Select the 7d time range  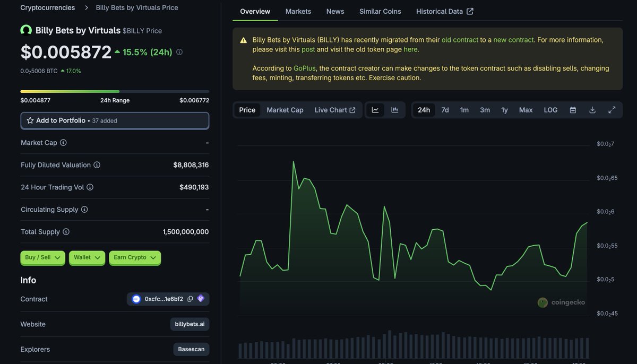[445, 110]
